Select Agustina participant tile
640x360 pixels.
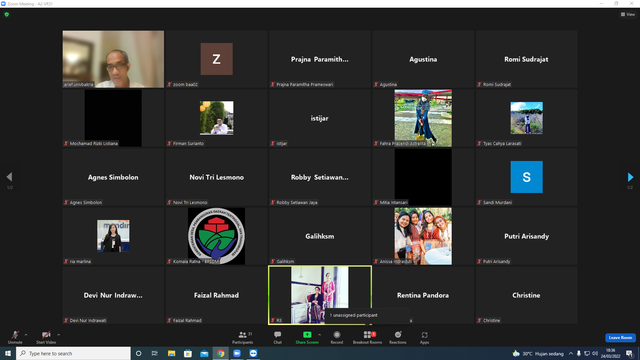pyautogui.click(x=423, y=59)
